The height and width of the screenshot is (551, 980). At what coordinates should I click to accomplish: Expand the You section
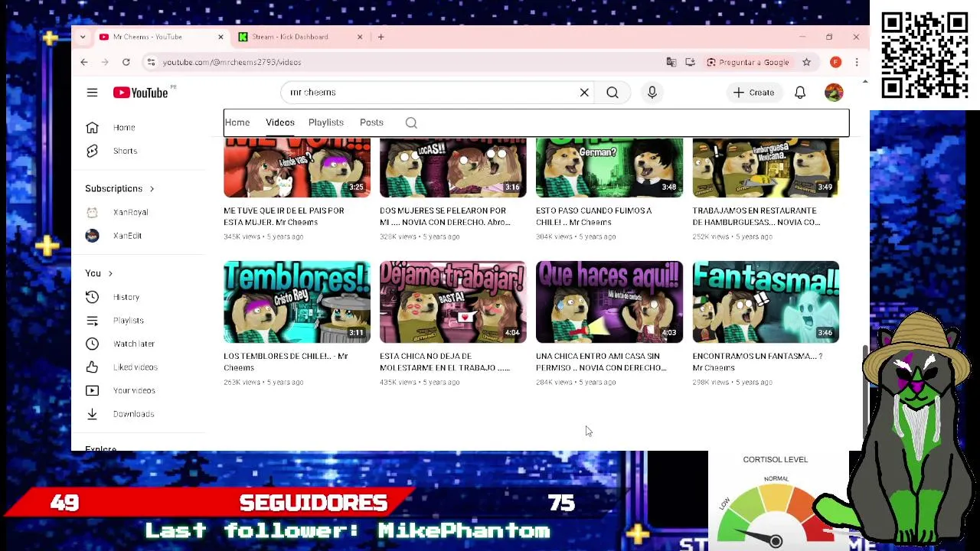click(99, 273)
